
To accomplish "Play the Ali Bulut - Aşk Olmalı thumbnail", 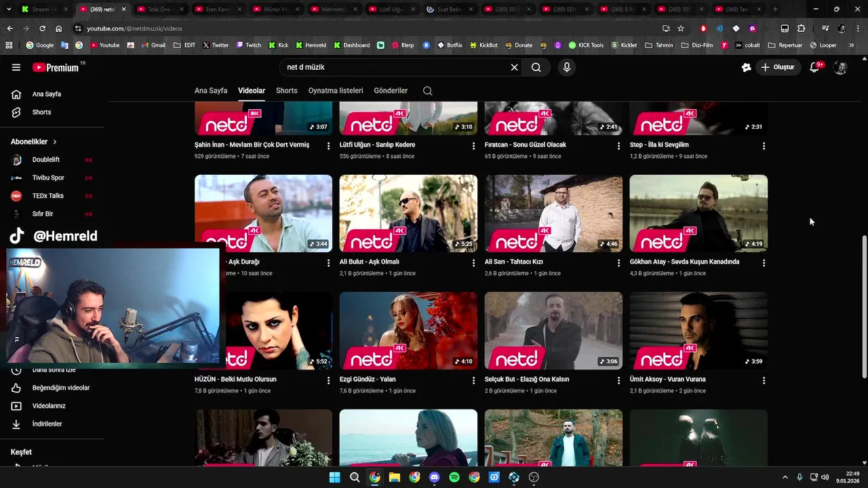I will pos(408,213).
